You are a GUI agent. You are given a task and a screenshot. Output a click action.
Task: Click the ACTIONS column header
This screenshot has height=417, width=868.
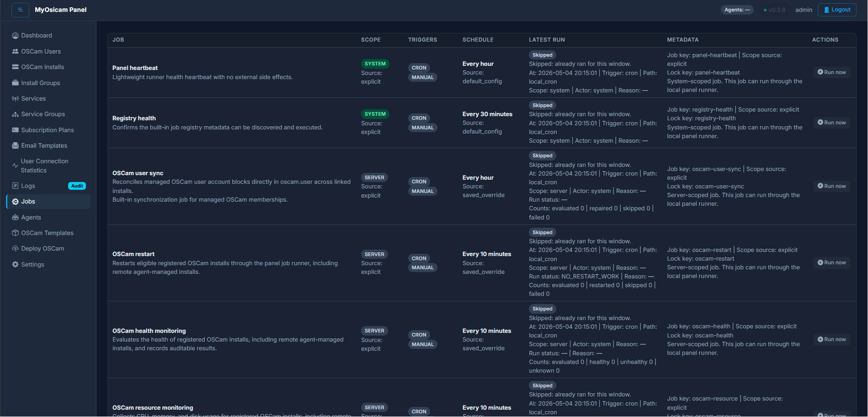825,40
